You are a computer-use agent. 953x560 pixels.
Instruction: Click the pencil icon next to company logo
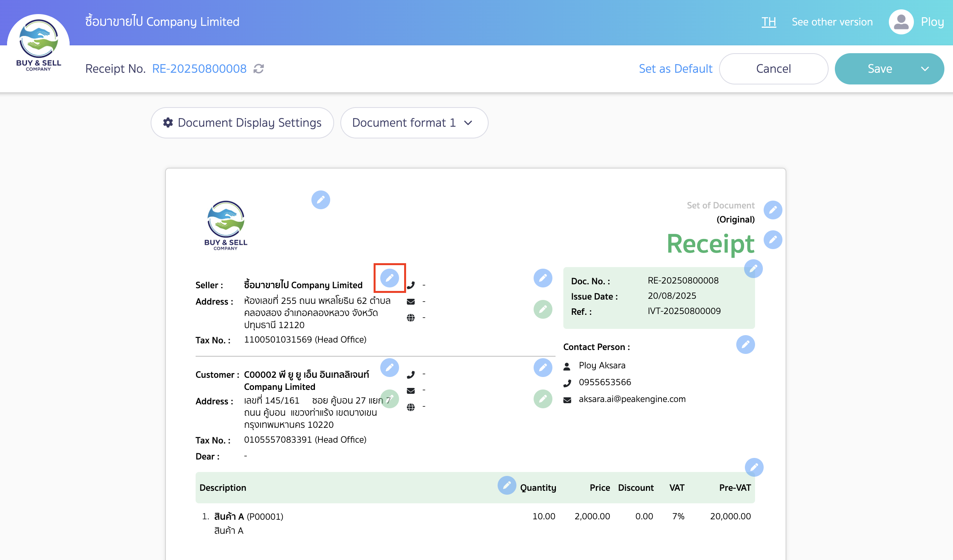(x=321, y=200)
